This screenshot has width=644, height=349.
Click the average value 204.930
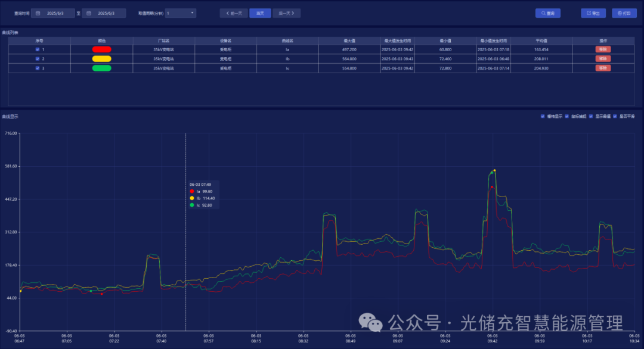541,68
